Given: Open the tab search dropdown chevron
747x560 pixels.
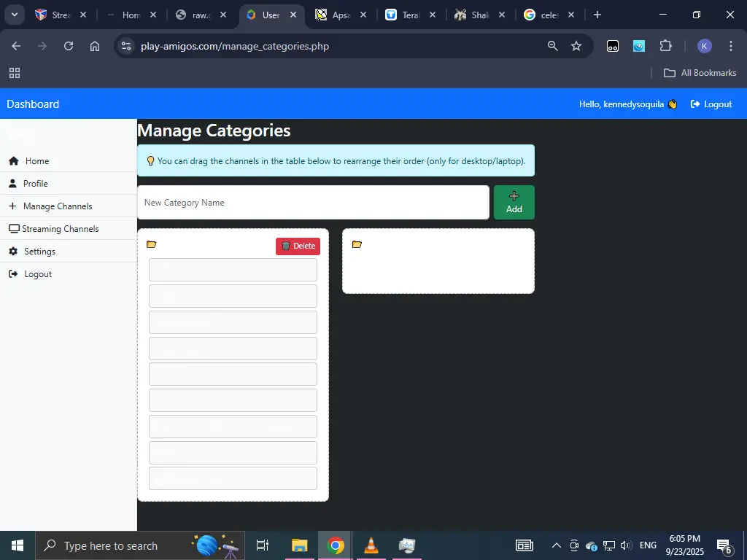Looking at the screenshot, I should click(x=15, y=15).
